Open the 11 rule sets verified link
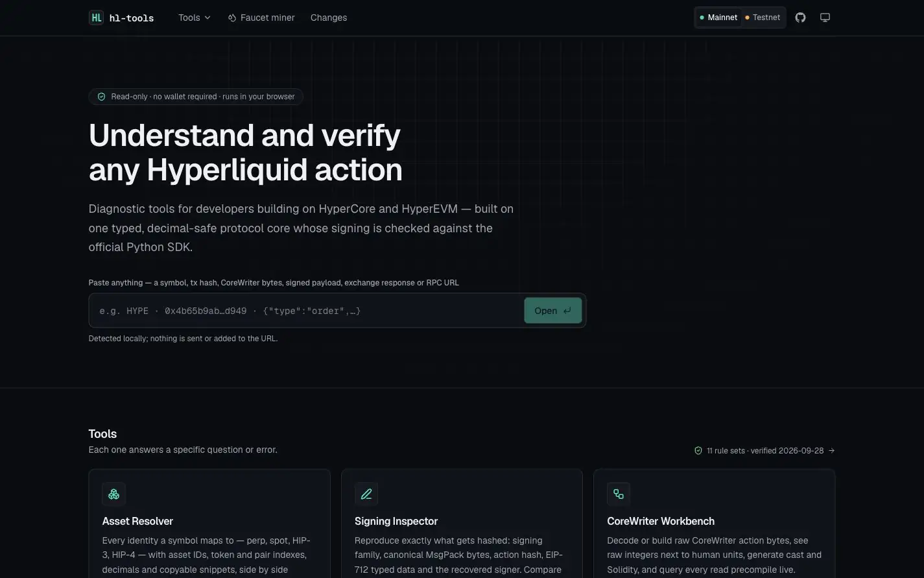The image size is (924, 578). coord(764,451)
